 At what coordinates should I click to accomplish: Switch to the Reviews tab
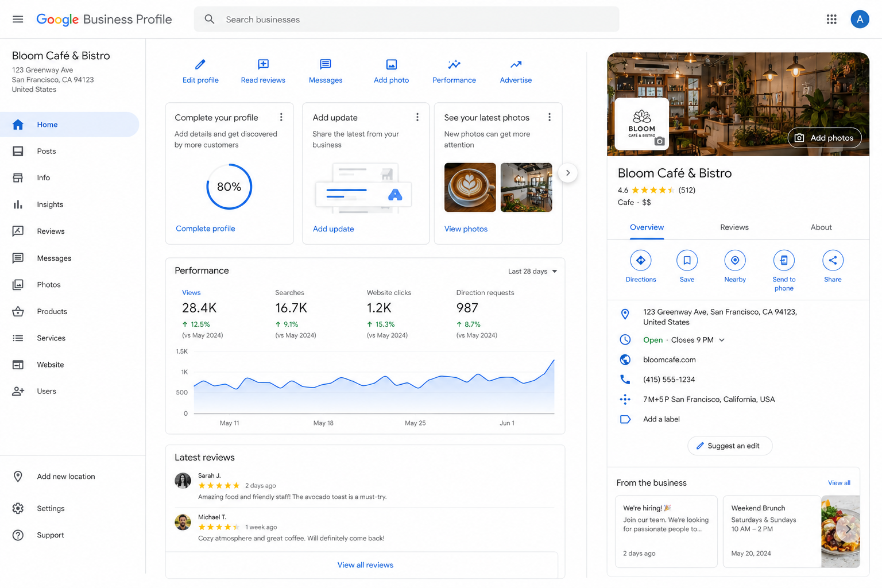pyautogui.click(x=734, y=227)
